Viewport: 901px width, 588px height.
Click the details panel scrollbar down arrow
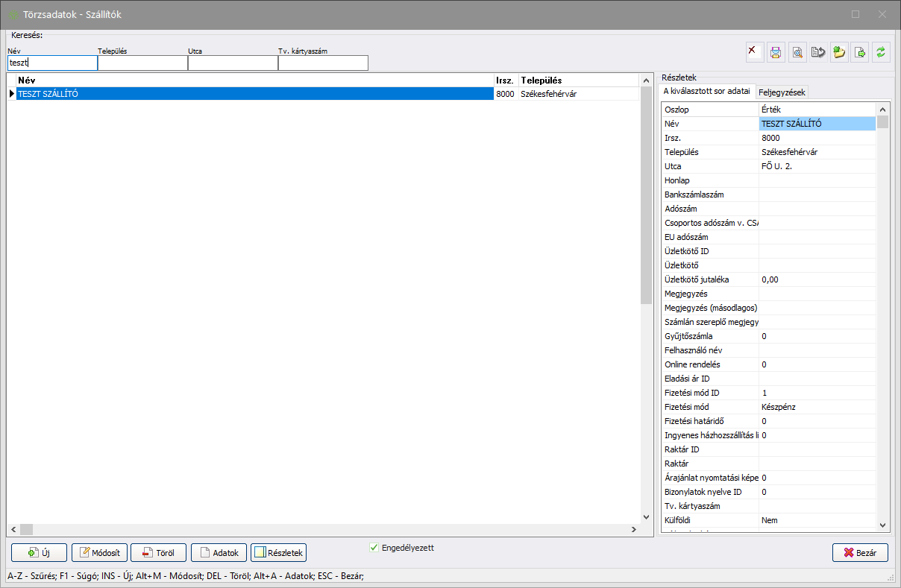(882, 525)
